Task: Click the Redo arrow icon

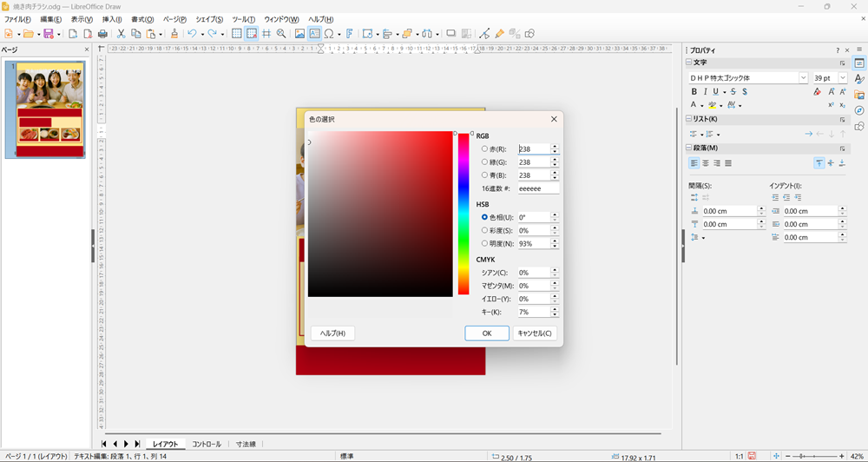Action: pos(212,33)
